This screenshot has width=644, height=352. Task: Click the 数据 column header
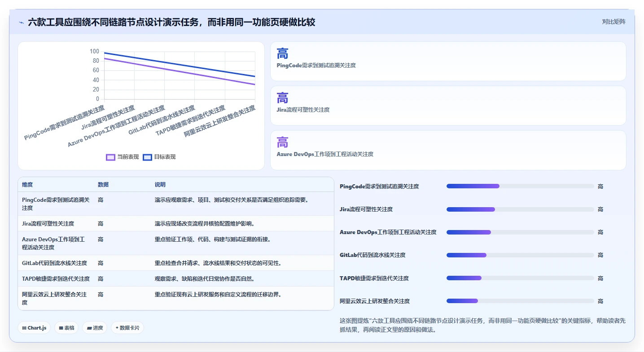[103, 185]
